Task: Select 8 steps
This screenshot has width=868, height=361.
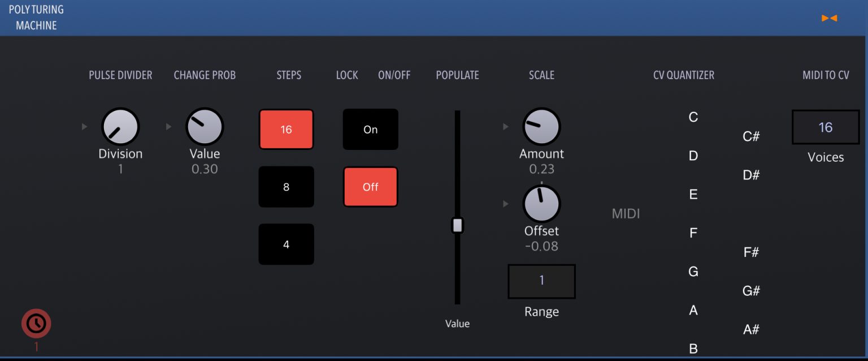Action: click(x=286, y=187)
